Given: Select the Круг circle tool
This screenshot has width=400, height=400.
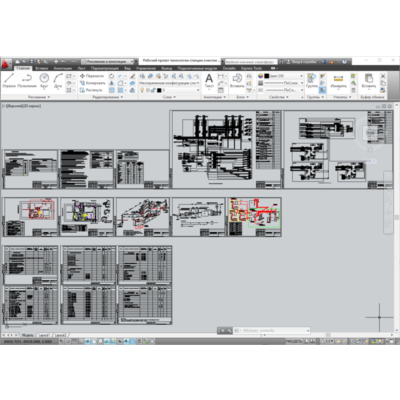Looking at the screenshot, I should (44, 80).
